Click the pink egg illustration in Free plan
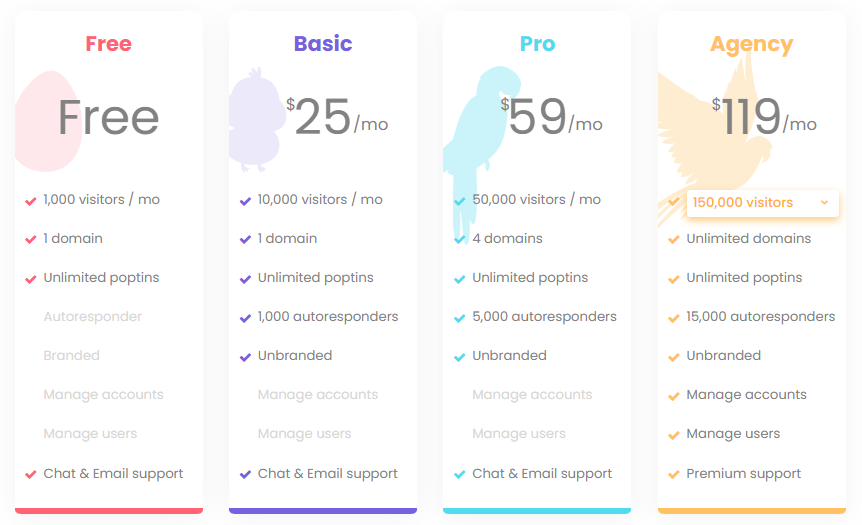Viewport: 862px width, 525px height. [48, 121]
